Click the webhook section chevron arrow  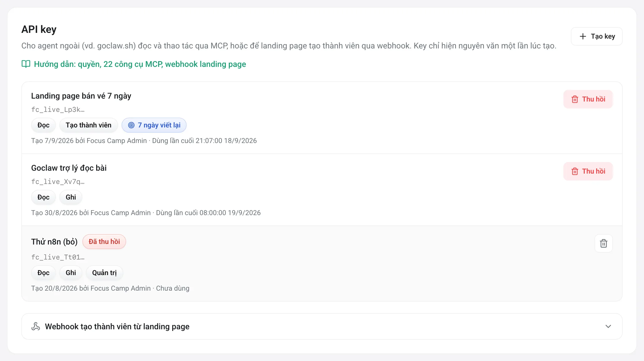tap(608, 326)
